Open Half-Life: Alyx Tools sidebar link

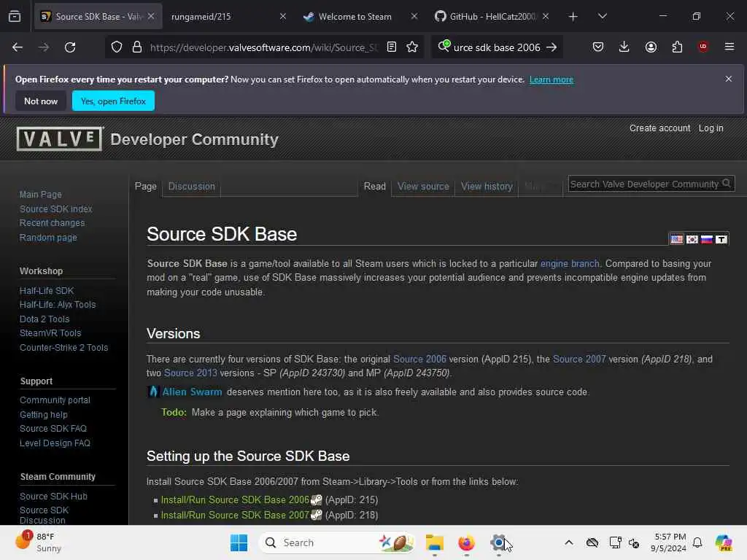[x=58, y=304]
